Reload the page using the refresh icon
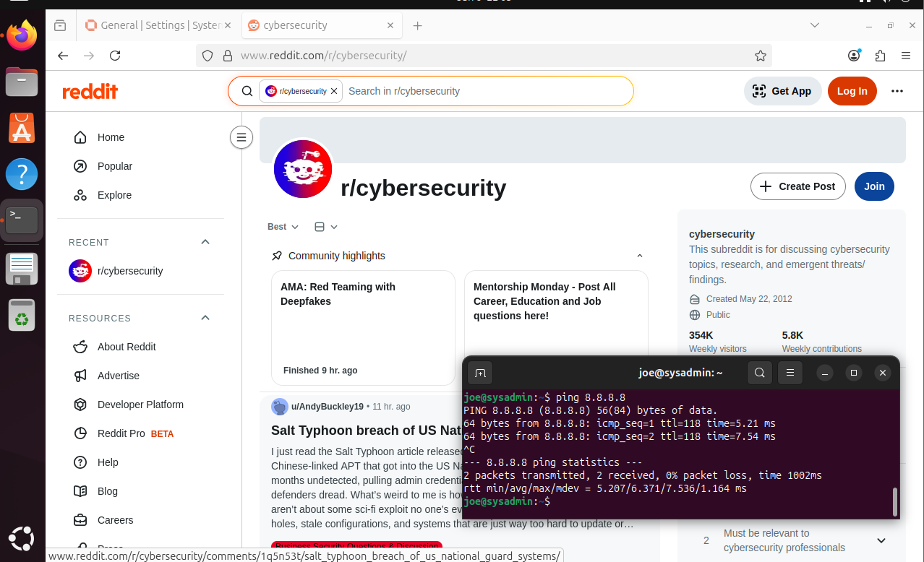Screen dimensions: 924x562 click(115, 56)
